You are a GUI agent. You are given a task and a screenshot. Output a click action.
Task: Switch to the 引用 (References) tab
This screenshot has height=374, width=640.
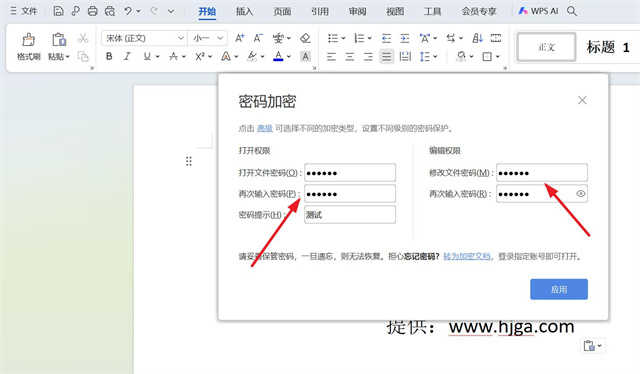(x=320, y=11)
